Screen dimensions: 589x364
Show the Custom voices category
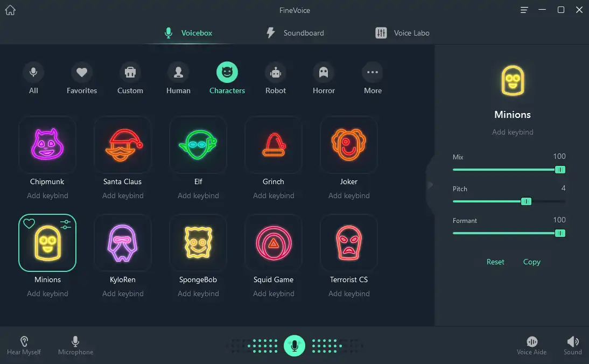click(130, 72)
